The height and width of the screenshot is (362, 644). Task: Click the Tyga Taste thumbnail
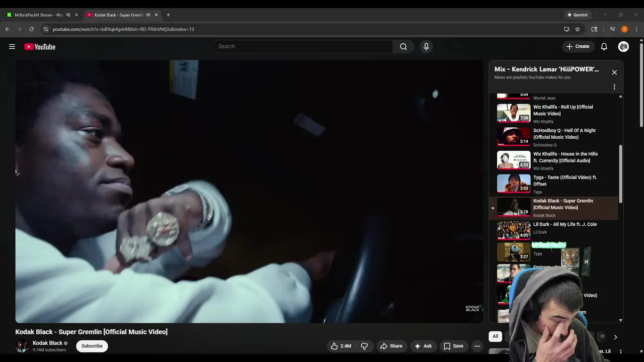click(514, 184)
